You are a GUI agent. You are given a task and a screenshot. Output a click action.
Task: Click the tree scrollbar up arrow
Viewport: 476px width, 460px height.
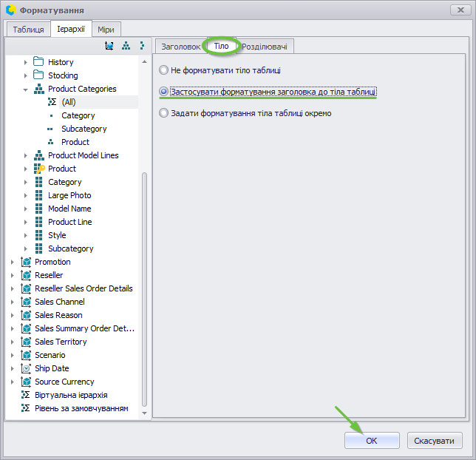(x=145, y=61)
